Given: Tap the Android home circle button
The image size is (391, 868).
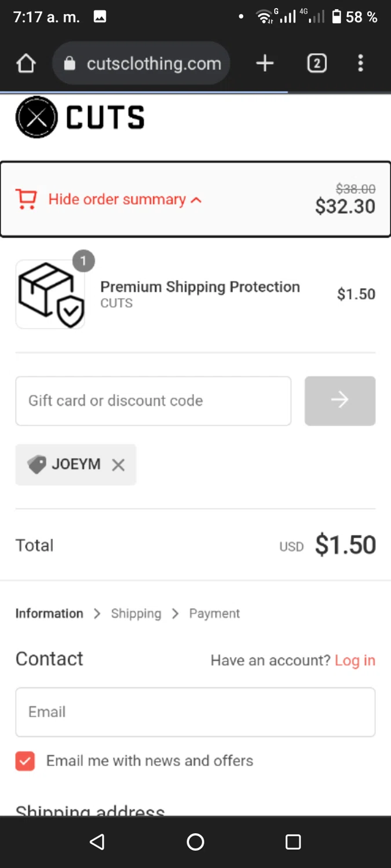Looking at the screenshot, I should coord(195,842).
